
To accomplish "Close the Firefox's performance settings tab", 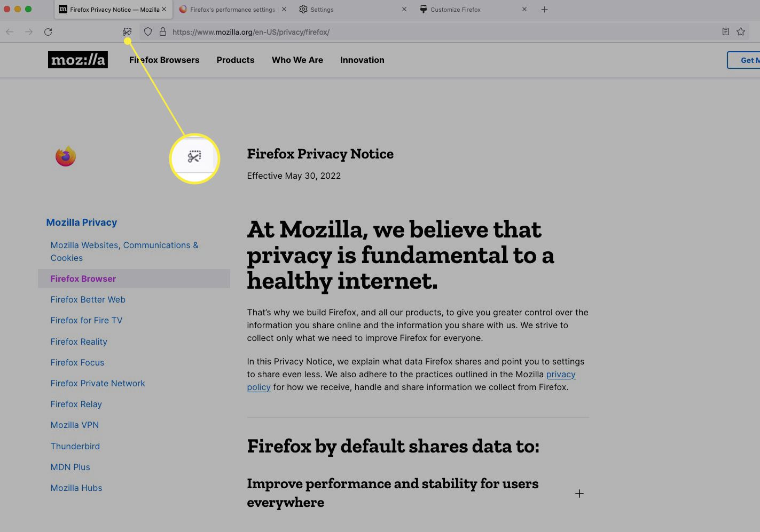I will click(284, 10).
